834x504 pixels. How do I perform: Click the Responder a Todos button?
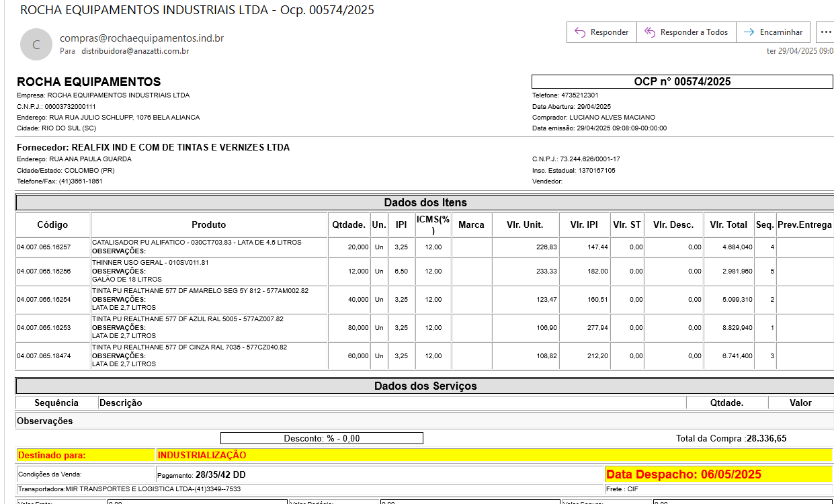click(685, 32)
